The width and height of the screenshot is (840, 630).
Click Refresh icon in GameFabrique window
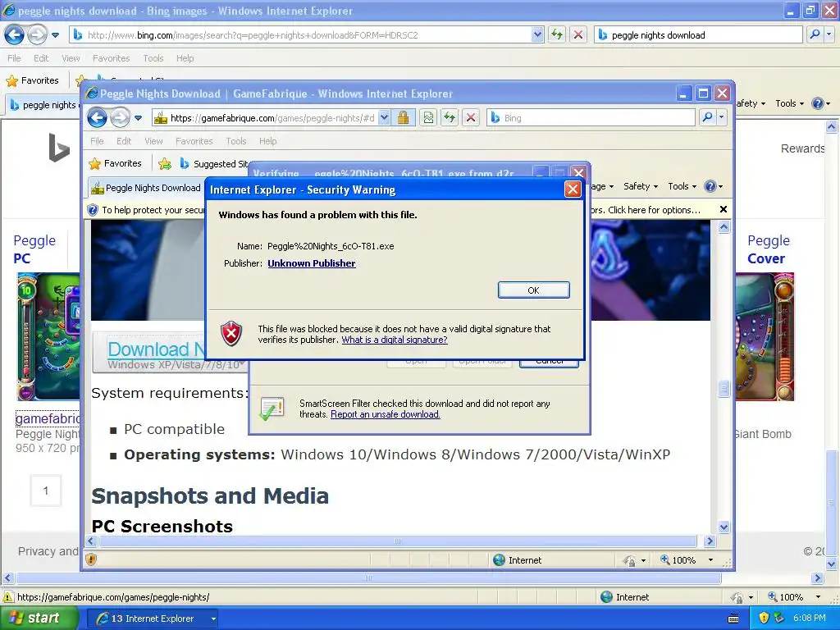point(450,118)
